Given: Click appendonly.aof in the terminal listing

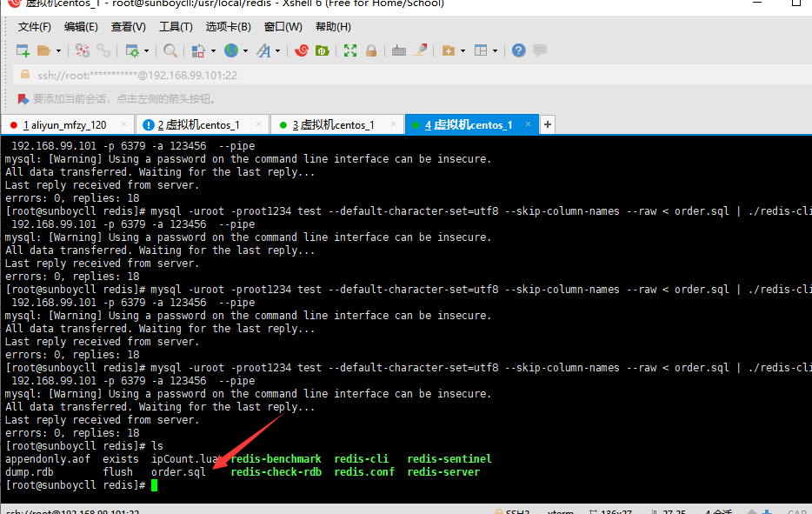Looking at the screenshot, I should pos(48,459).
